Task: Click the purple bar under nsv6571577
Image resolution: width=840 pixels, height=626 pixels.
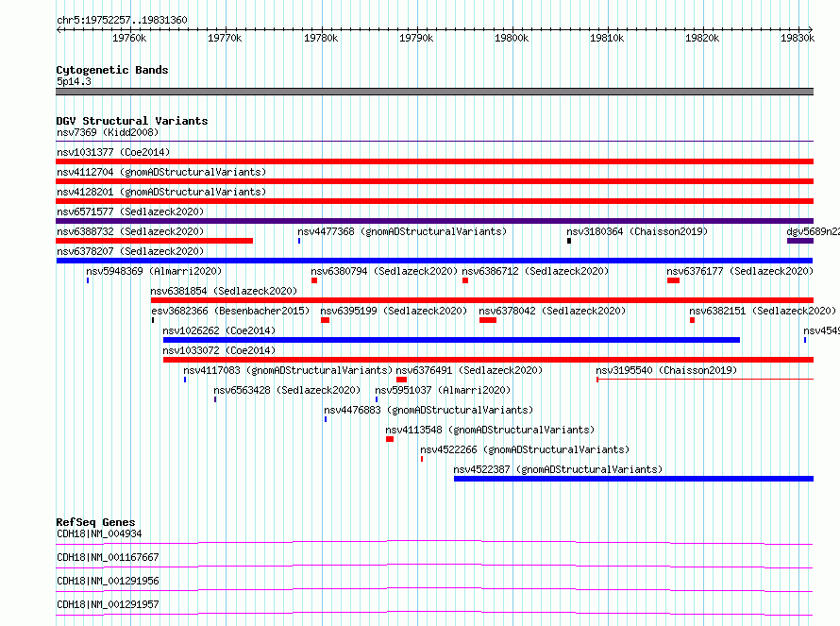Action: point(434,221)
